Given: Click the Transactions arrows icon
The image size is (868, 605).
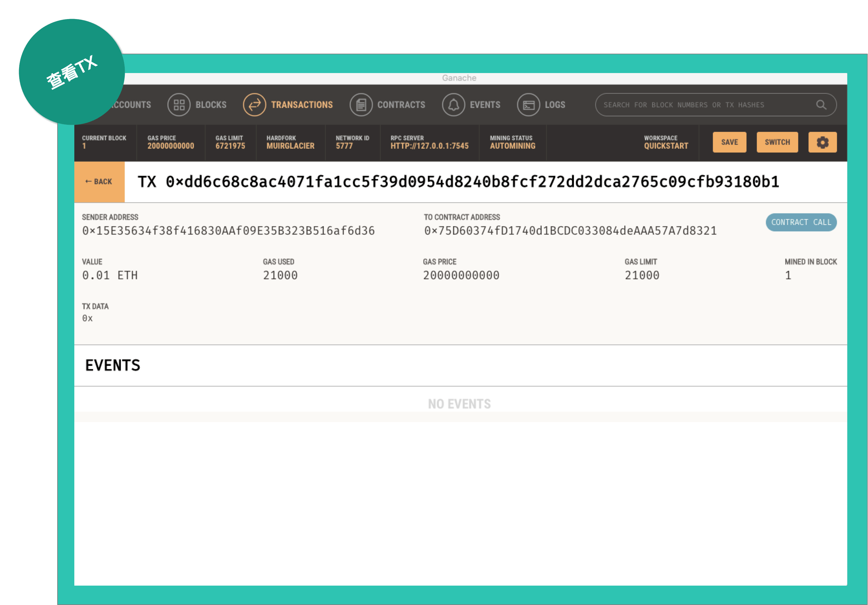Looking at the screenshot, I should (254, 105).
